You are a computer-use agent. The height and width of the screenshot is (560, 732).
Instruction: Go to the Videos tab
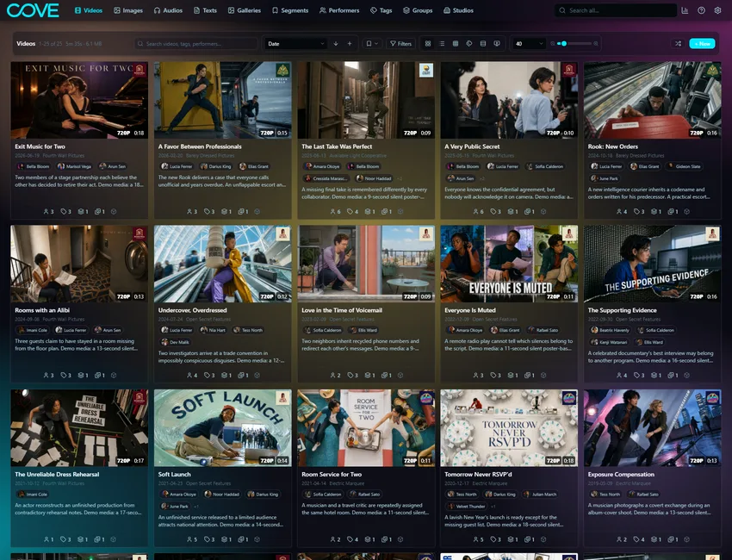pos(89,10)
